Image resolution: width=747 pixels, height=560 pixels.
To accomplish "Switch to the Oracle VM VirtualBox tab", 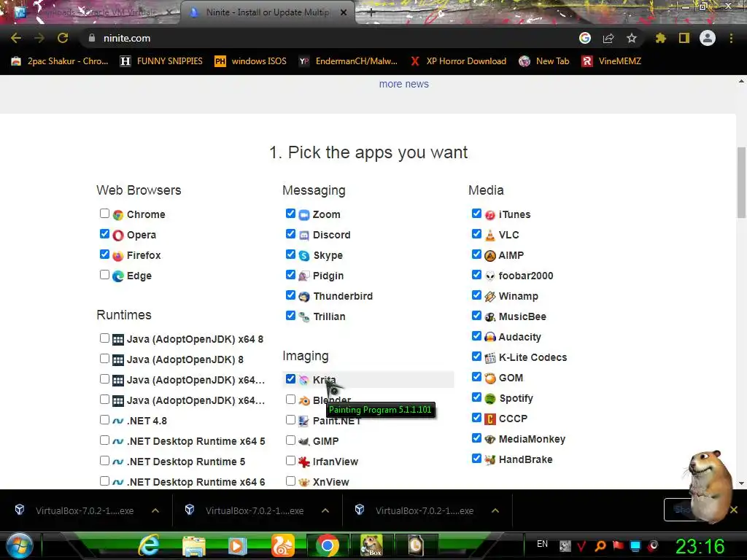I will point(96,12).
